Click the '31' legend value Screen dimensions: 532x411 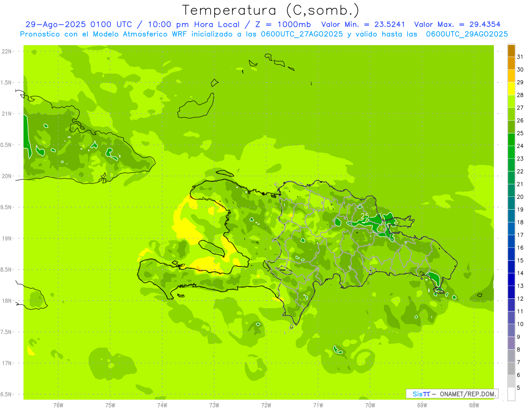520,57
